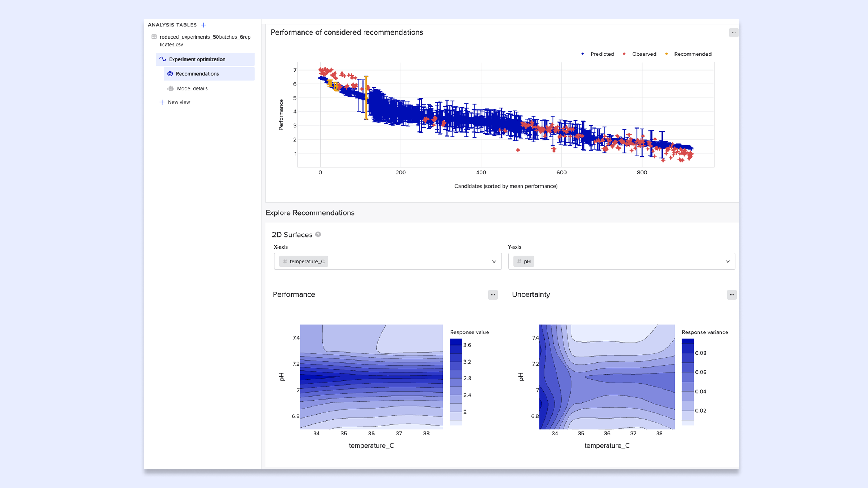Viewport: 868px width, 488px height.
Task: Open the top chart's three-dots options menu
Action: pos(733,33)
